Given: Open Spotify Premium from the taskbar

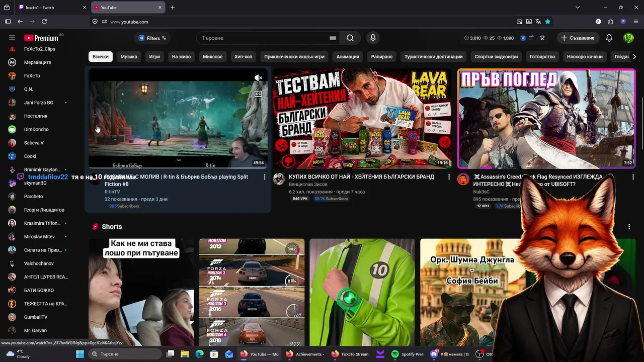Looking at the screenshot, I should (408, 354).
